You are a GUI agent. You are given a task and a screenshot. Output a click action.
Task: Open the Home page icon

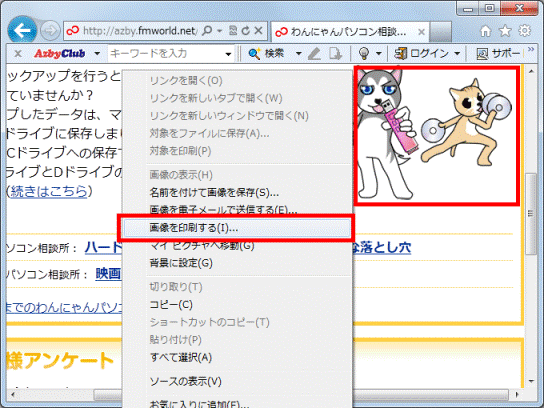(x=486, y=31)
